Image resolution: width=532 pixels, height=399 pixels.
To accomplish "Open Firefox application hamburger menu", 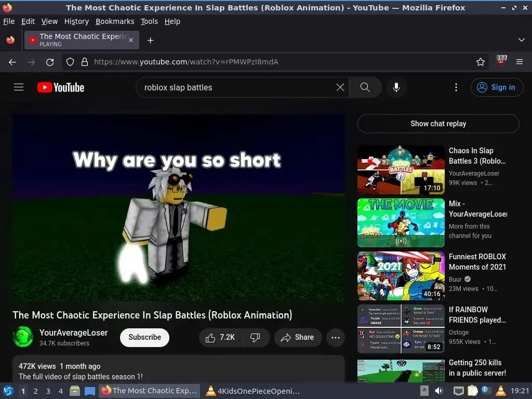I will pos(520,62).
